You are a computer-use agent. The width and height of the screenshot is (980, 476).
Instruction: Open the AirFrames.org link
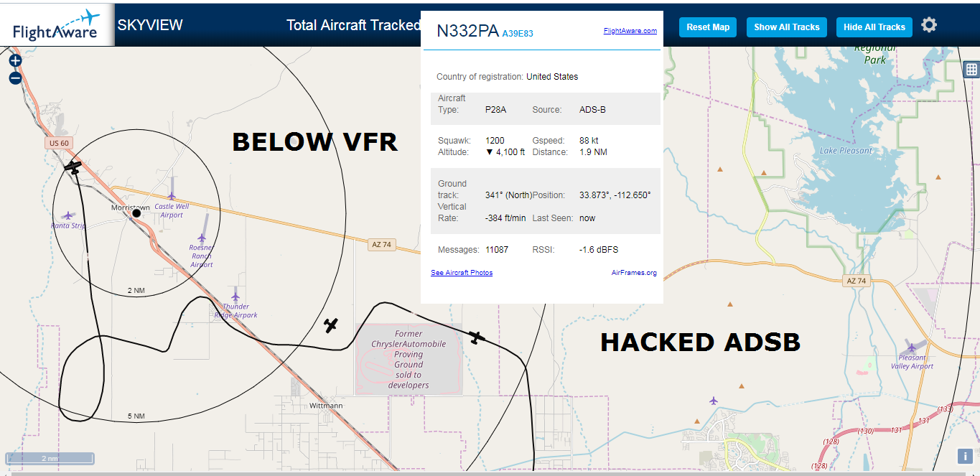(634, 273)
